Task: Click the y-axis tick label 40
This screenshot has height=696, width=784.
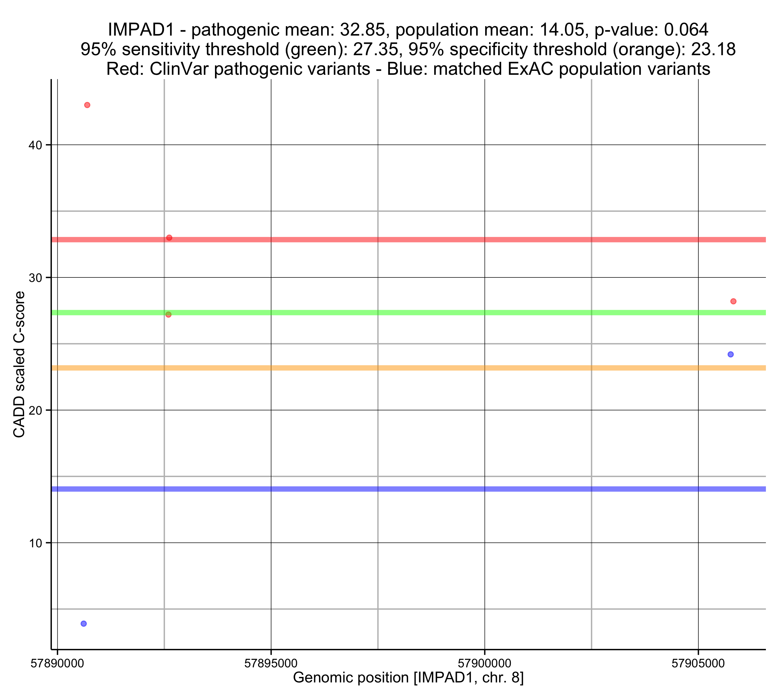Action: coord(35,145)
